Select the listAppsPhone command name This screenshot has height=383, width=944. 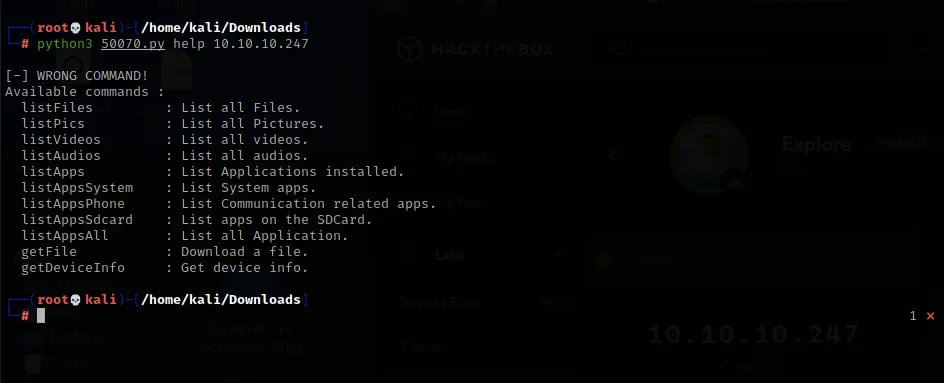[73, 204]
